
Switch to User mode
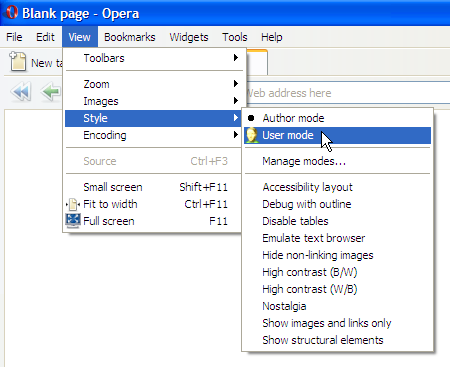(337, 135)
